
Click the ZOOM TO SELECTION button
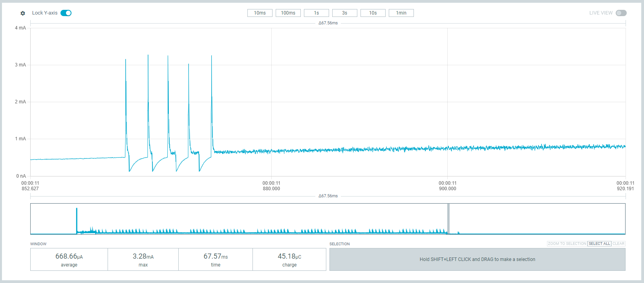(567, 244)
